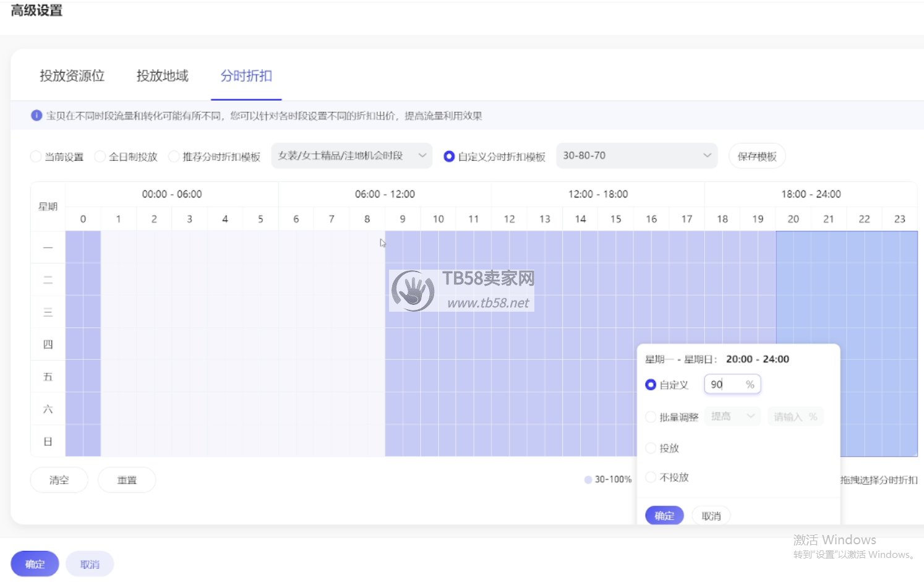Click the 30-100% legend color dot

(x=588, y=479)
